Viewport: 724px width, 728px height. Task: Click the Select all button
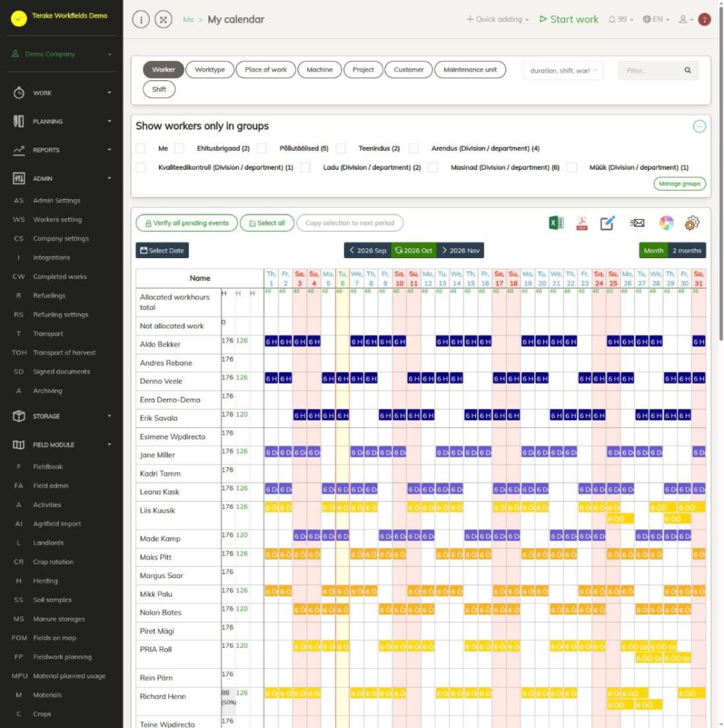(x=267, y=223)
